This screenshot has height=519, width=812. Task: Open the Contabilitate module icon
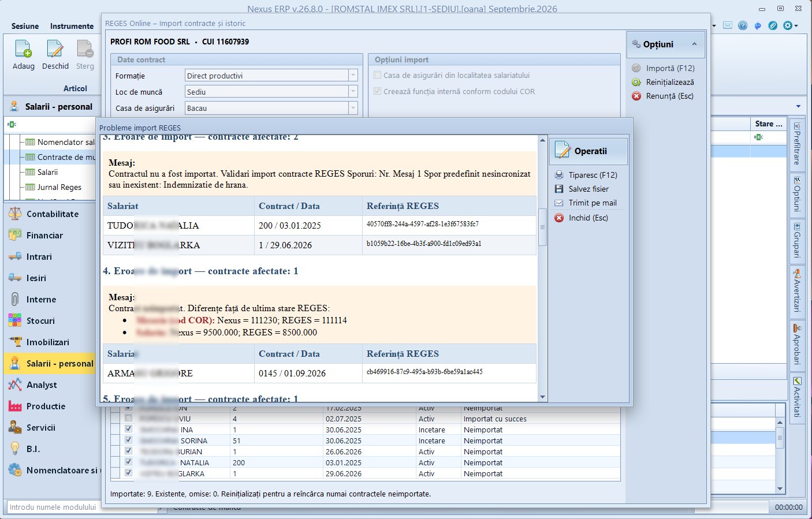[x=15, y=214]
